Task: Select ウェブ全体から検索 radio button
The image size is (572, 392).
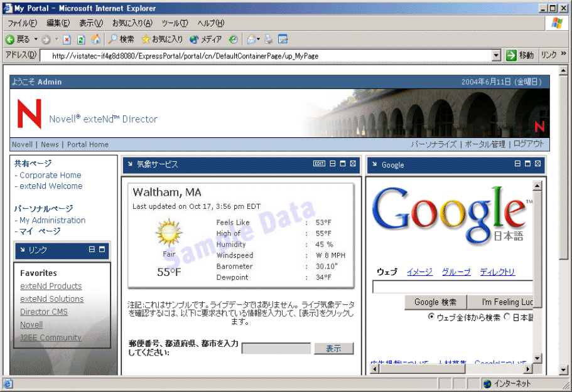Action: coord(431,317)
